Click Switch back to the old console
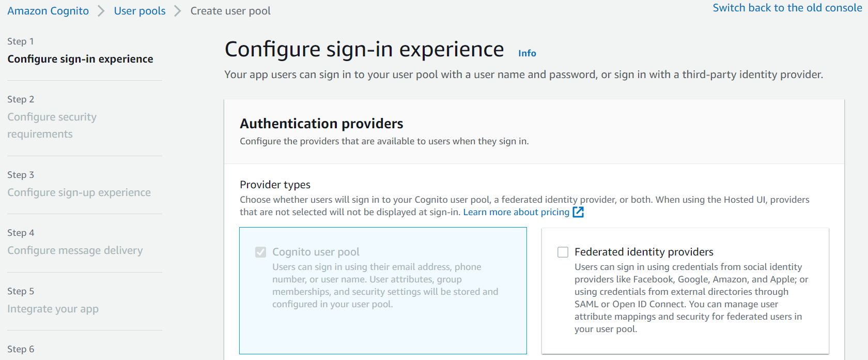Screen dimensions: 868x360 click(786, 8)
